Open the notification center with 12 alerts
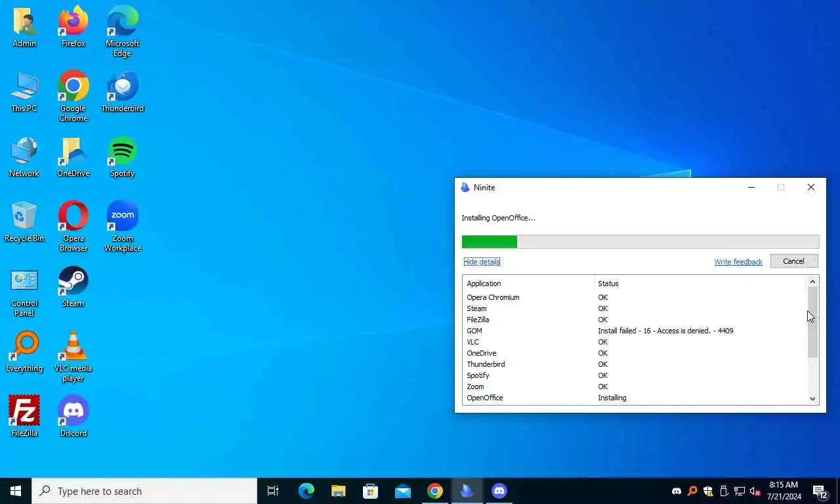This screenshot has height=504, width=840. pyautogui.click(x=820, y=491)
